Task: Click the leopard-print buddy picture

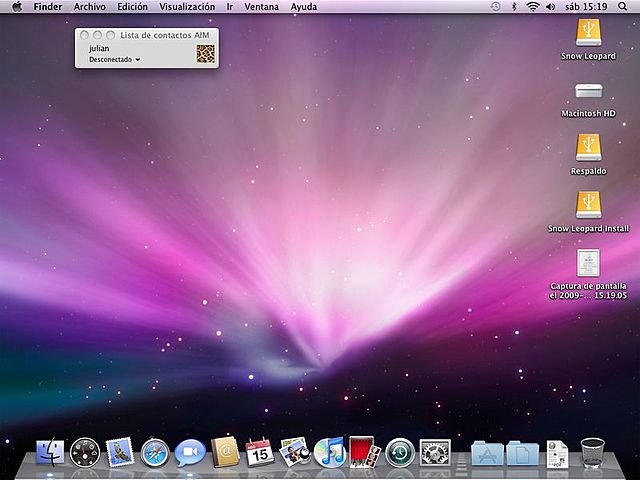Action: [x=205, y=54]
